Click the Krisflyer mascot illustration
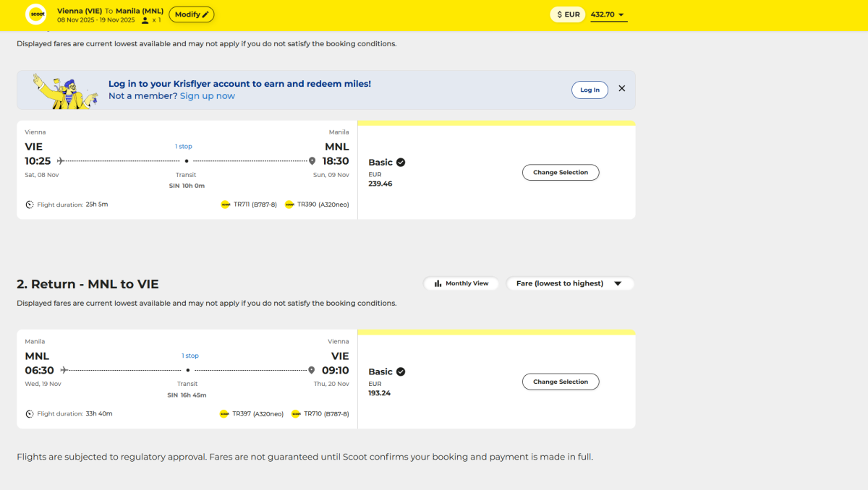 click(63, 90)
